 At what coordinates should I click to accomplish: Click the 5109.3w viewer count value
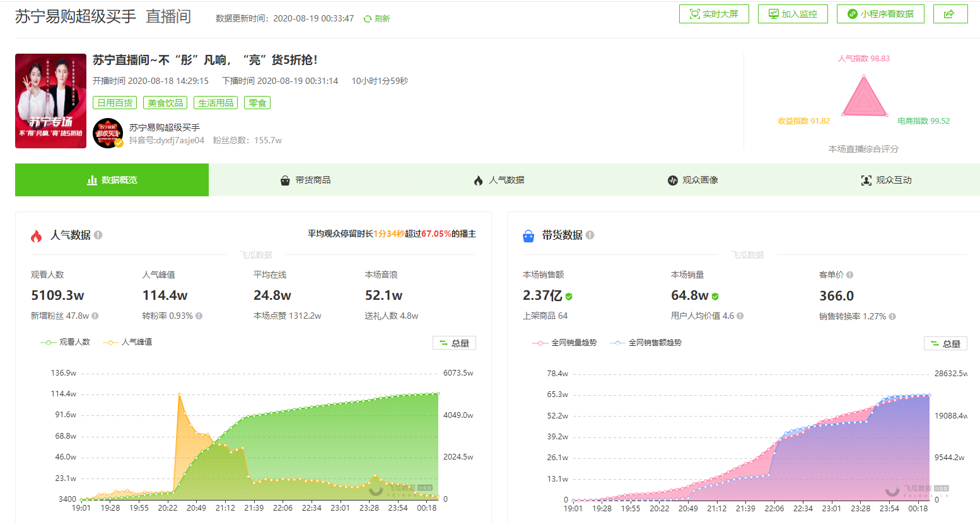[57, 295]
